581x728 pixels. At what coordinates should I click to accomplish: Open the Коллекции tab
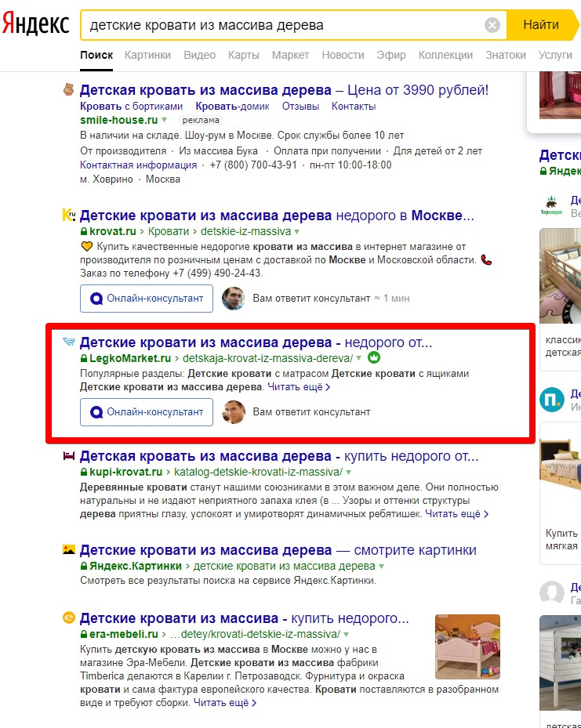click(445, 55)
